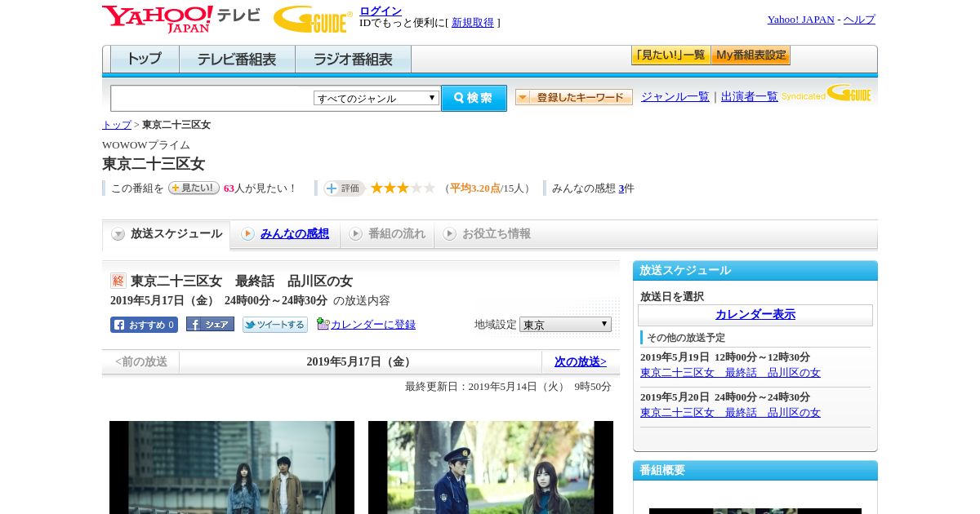Click the 63人が見たい！ count text

click(261, 188)
